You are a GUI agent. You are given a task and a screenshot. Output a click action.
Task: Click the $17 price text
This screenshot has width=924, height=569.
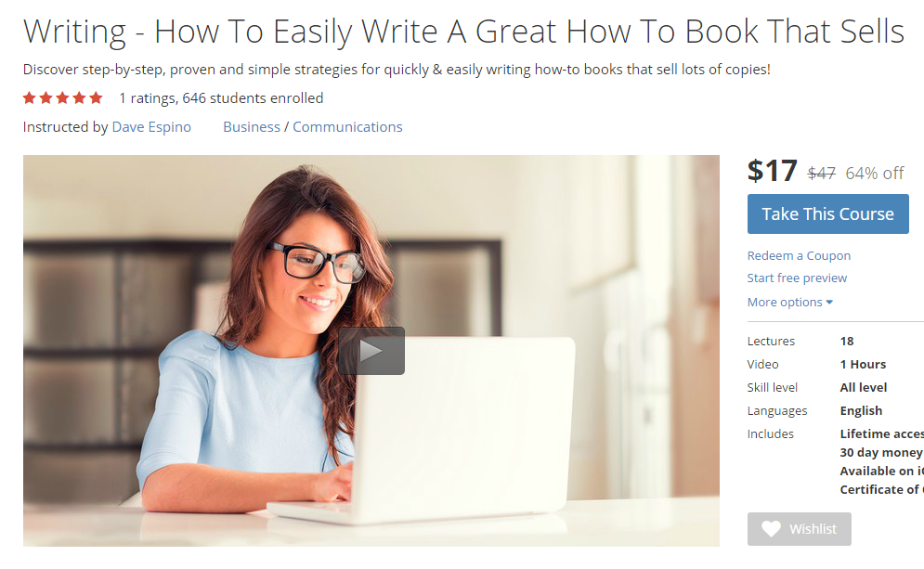click(x=772, y=171)
